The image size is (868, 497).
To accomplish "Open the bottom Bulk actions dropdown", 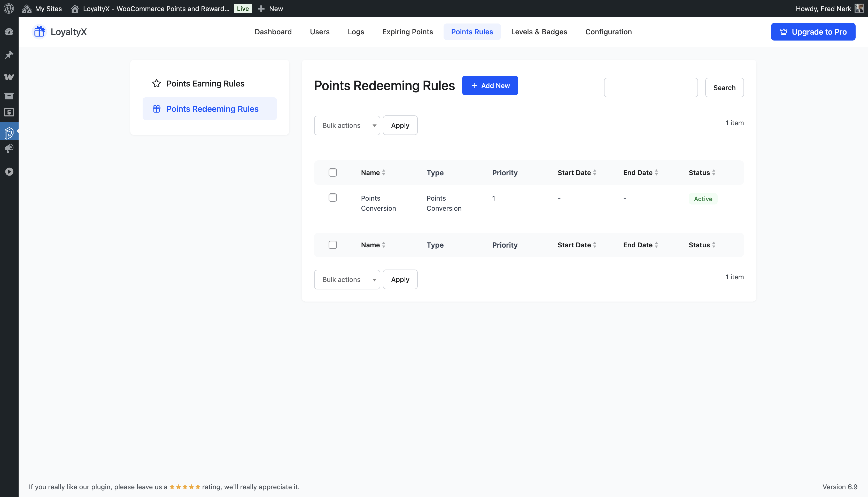I will (347, 280).
